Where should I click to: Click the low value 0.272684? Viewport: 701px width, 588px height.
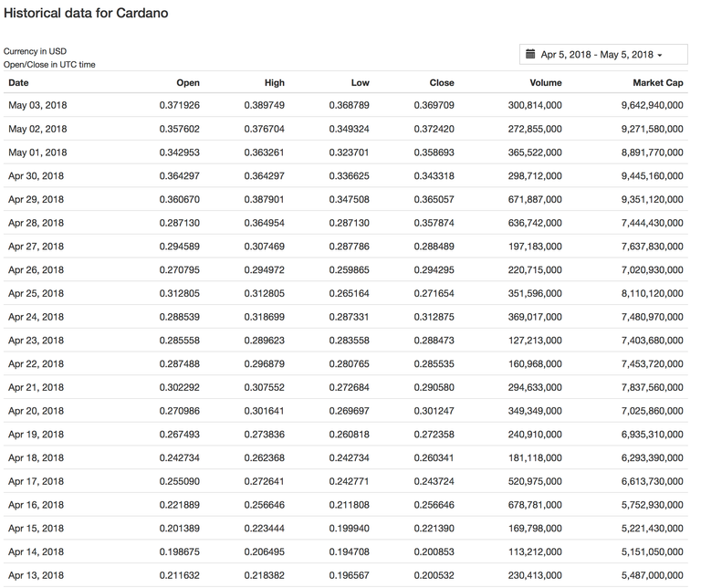click(349, 387)
